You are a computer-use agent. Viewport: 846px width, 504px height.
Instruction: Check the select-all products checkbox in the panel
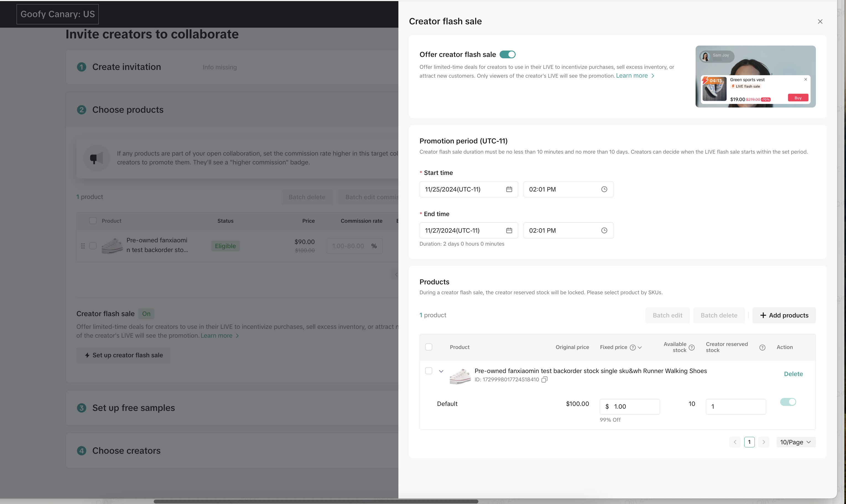(x=429, y=347)
